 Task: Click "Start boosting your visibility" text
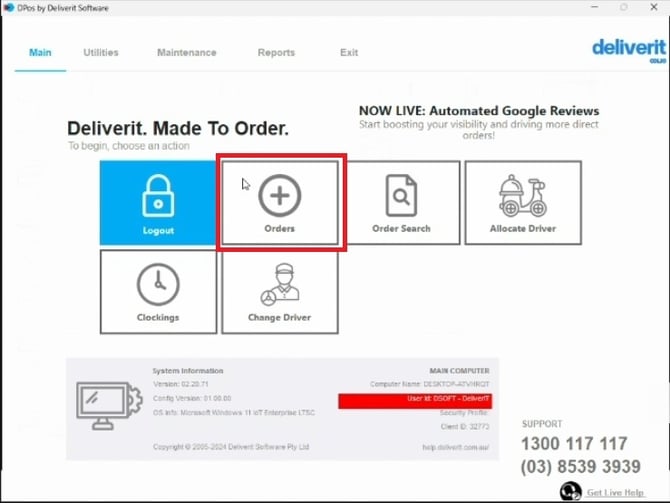tap(479, 130)
